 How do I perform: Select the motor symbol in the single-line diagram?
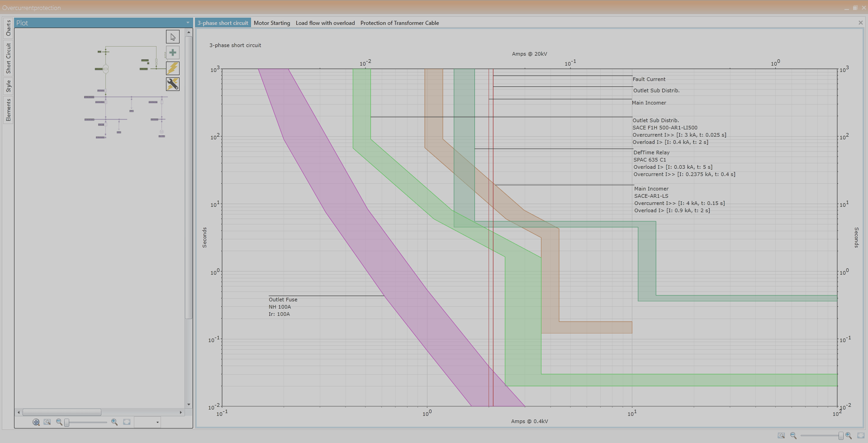(x=161, y=132)
